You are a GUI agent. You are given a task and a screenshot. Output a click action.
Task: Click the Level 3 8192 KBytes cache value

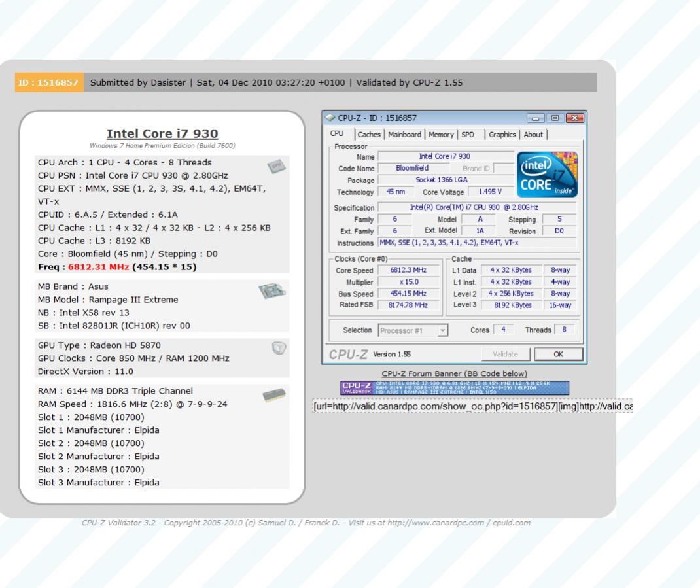point(512,305)
